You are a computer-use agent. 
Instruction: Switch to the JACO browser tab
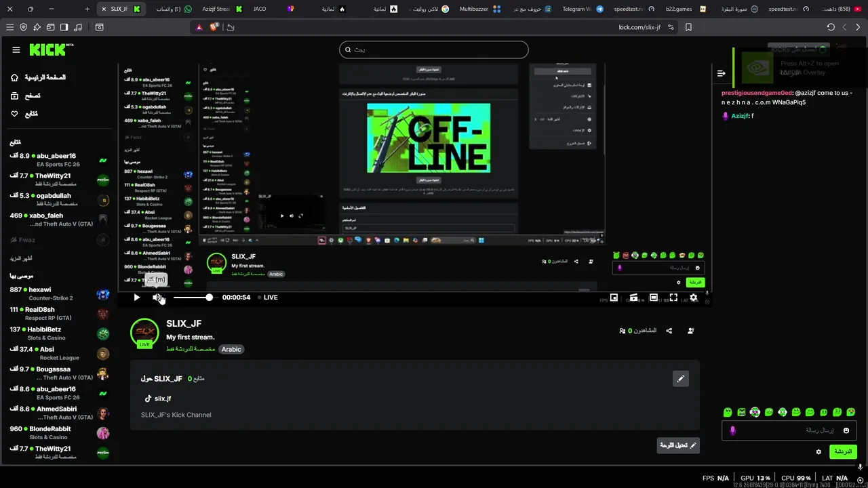click(271, 9)
